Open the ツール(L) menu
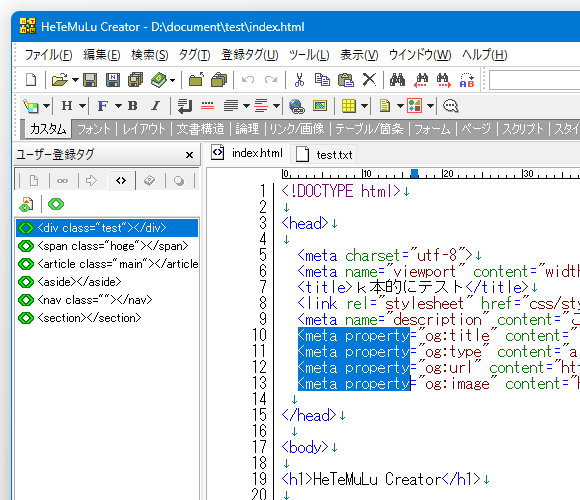580x500 pixels. pyautogui.click(x=309, y=55)
